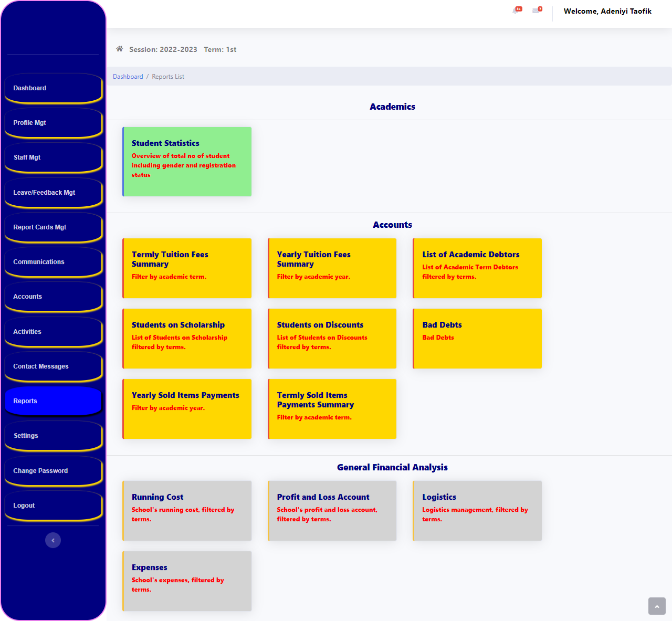
Task: Open Dashboard in the sidebar
Action: [54, 88]
